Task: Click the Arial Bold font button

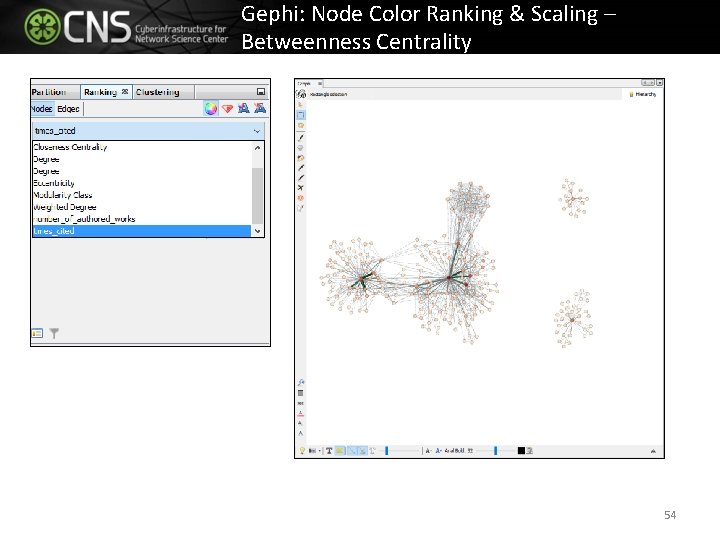Action: (x=454, y=451)
